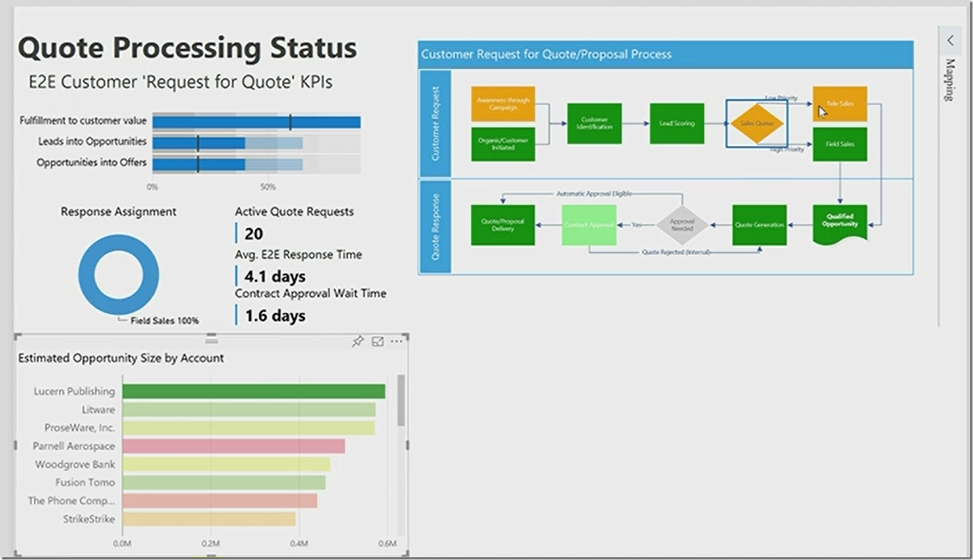Click the Approval Needed decision diamond
Viewport: 973px width, 560px height.
coord(682,225)
